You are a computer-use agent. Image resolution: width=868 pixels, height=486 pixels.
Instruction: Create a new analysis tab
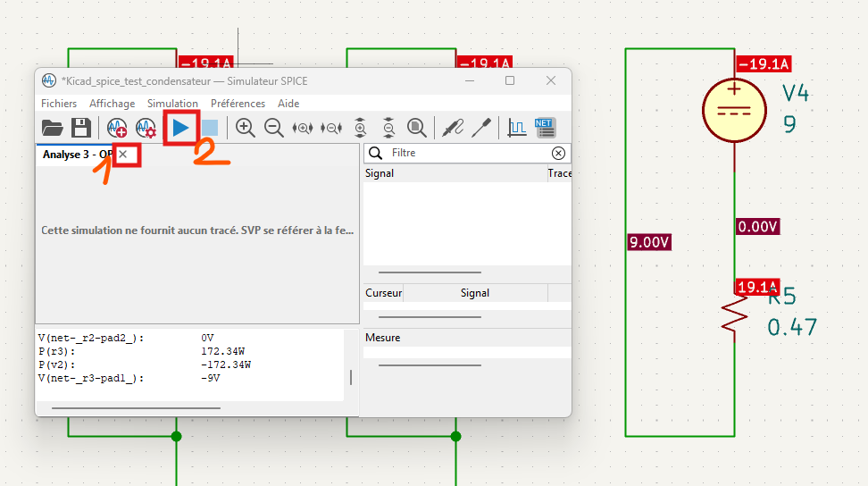tap(117, 128)
